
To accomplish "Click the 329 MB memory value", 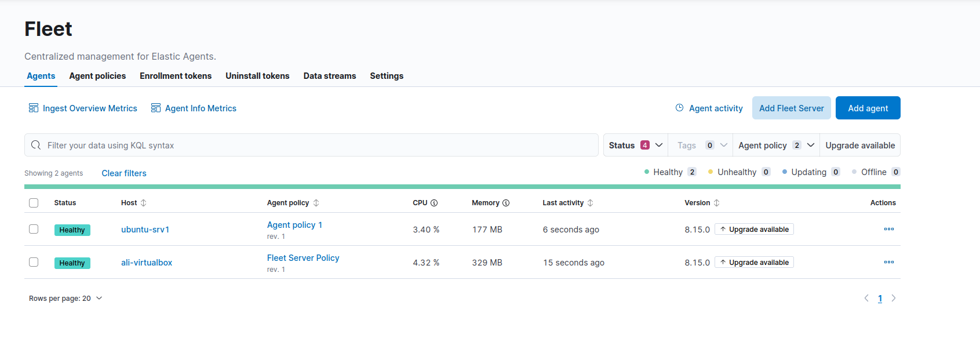I will (487, 263).
